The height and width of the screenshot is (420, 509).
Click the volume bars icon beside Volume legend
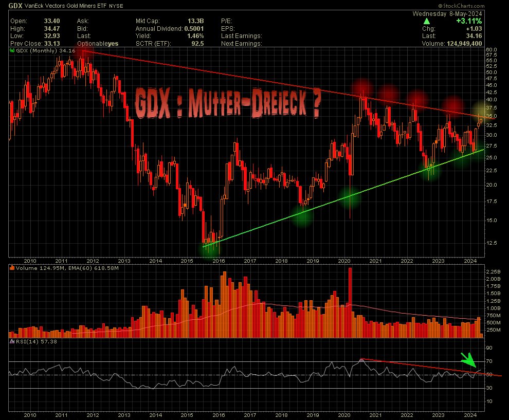(x=12, y=268)
